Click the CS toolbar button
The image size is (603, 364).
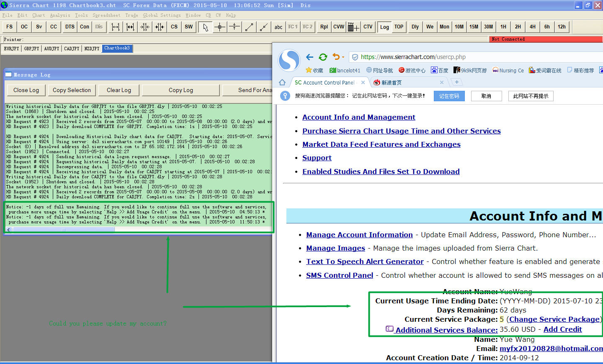(x=174, y=27)
